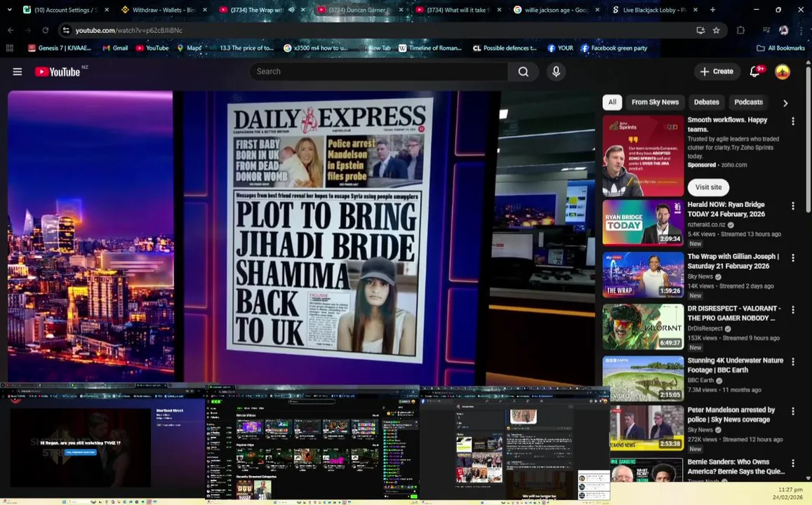812x505 pixels.
Task: Switch to the Withdraw - Wallets tab
Action: pyautogui.click(x=163, y=10)
